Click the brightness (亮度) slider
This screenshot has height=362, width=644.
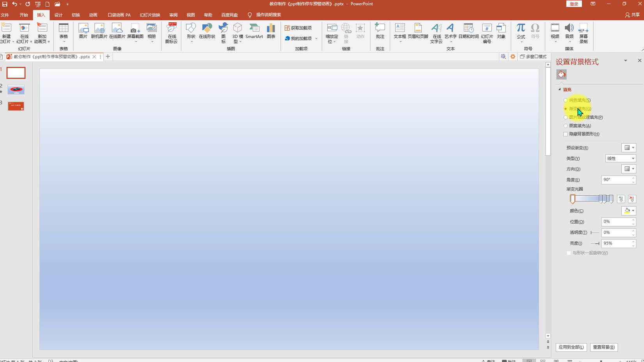coord(595,243)
